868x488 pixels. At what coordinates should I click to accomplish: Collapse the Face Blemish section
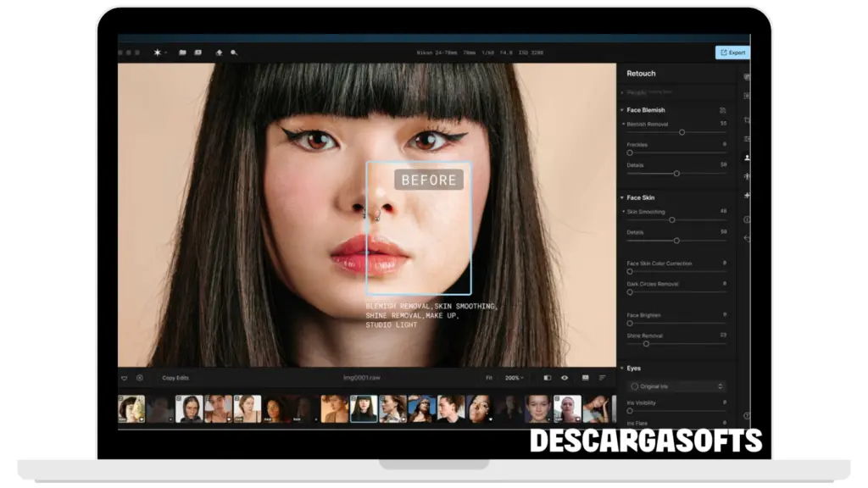622,110
